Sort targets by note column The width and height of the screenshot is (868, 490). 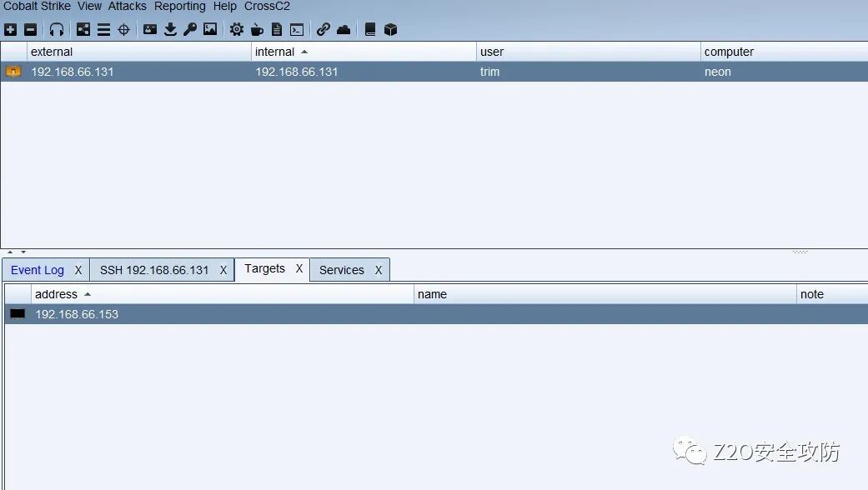(833, 294)
